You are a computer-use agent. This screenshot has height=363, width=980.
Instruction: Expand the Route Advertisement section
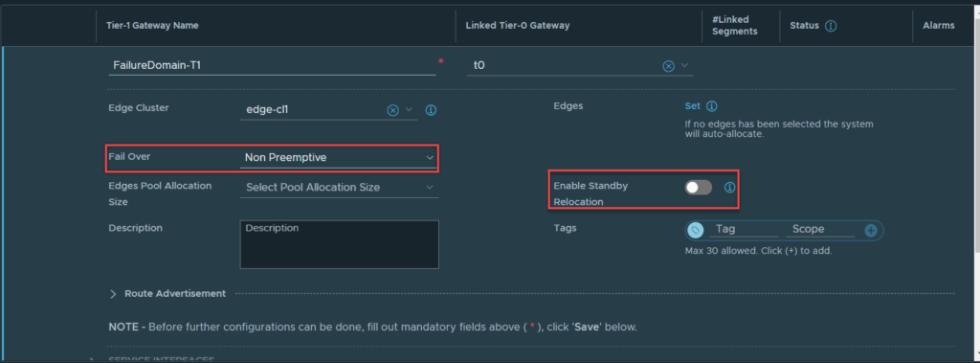tap(113, 293)
